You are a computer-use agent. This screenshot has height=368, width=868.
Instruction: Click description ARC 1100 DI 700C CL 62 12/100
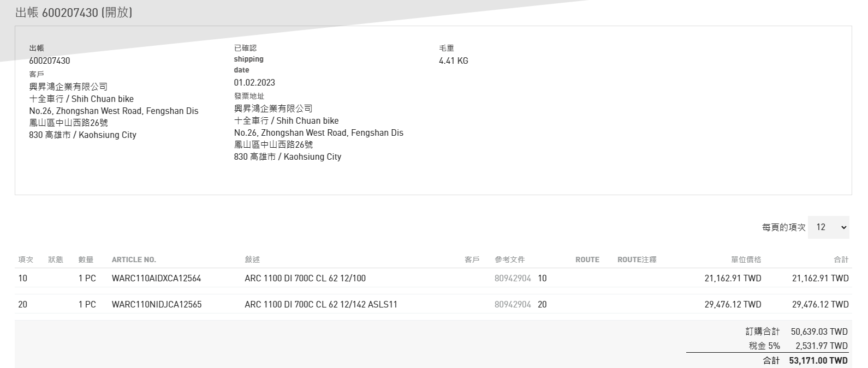[x=305, y=278]
